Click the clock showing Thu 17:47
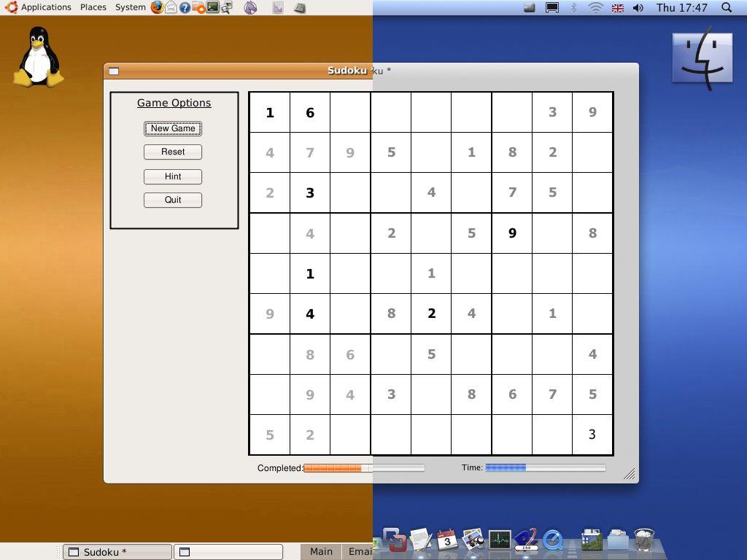Image resolution: width=747 pixels, height=560 pixels. (682, 7)
